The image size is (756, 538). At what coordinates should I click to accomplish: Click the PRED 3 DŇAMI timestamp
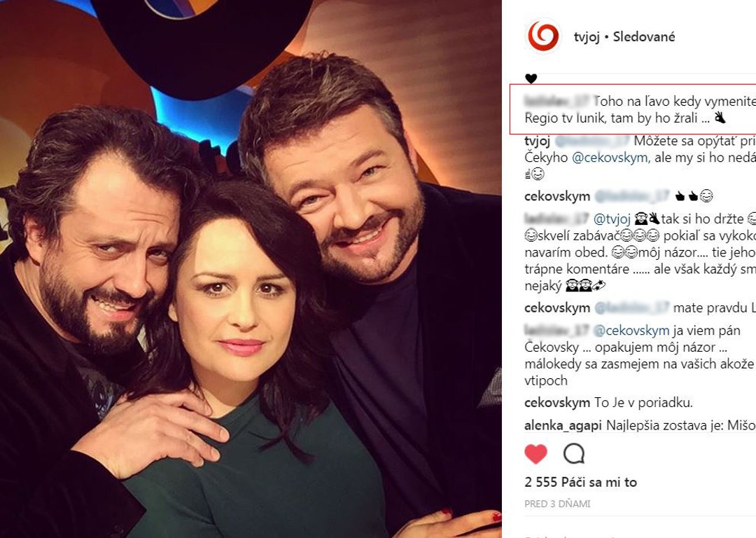tap(557, 504)
